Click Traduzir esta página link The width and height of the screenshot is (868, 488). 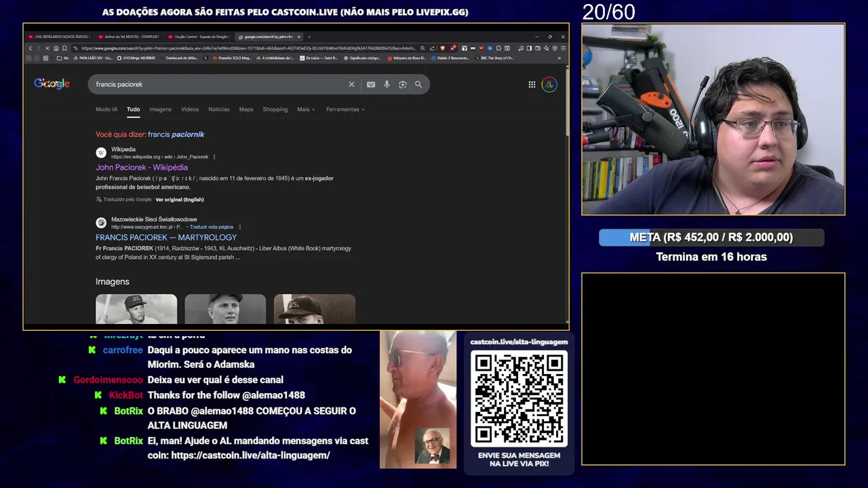pos(212,227)
